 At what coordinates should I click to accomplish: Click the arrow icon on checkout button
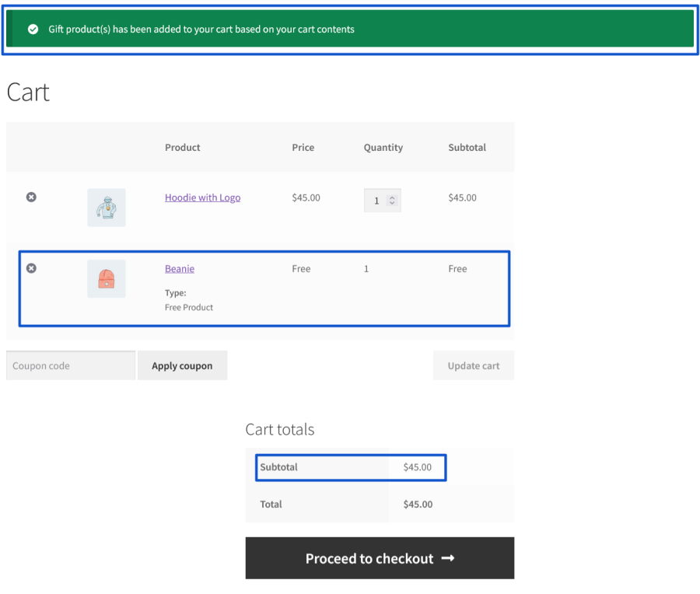(447, 558)
